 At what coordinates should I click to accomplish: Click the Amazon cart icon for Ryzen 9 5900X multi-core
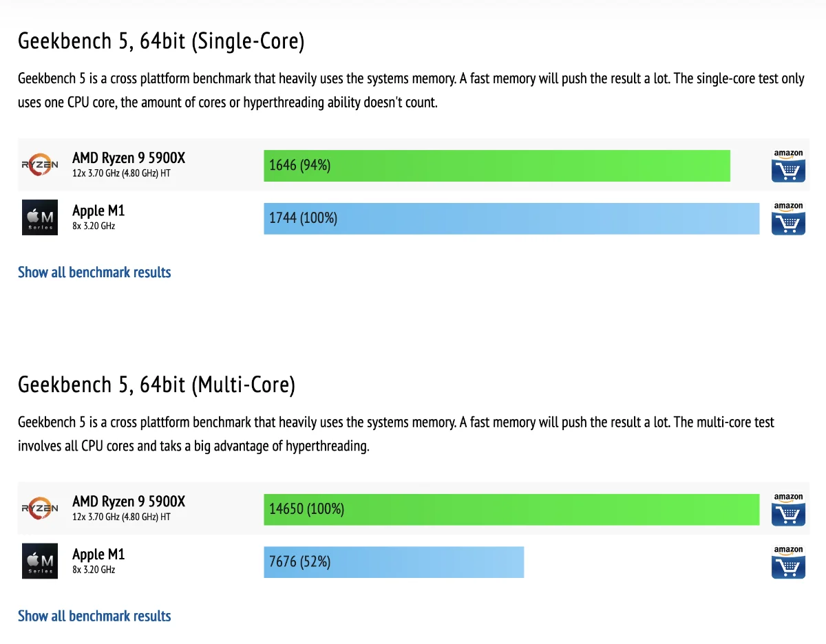click(x=788, y=509)
